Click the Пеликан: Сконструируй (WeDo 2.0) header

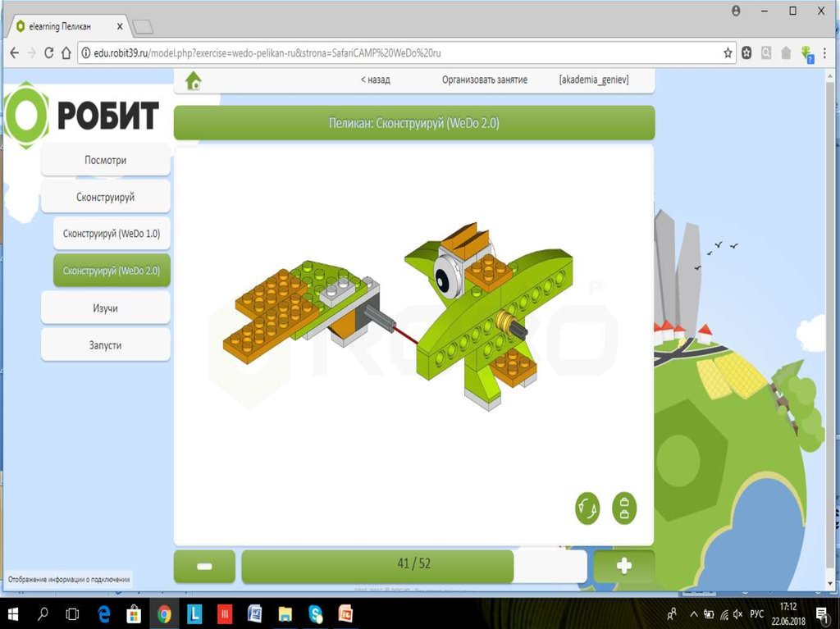pos(414,123)
